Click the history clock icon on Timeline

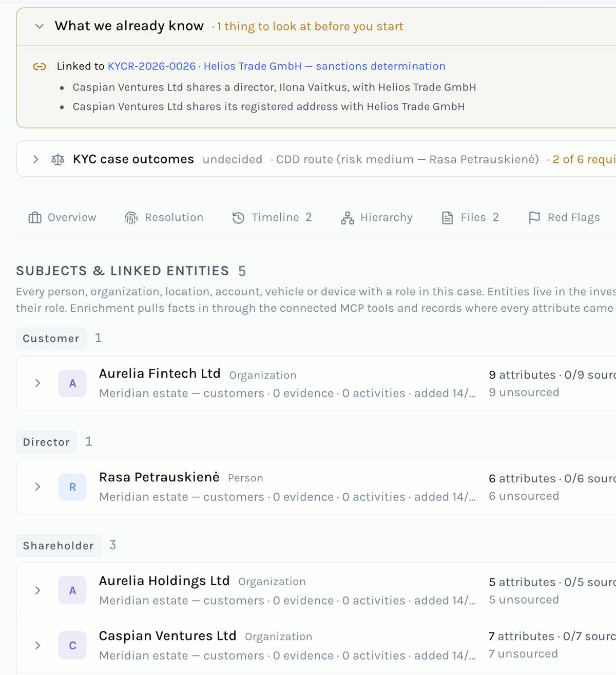coord(238,218)
